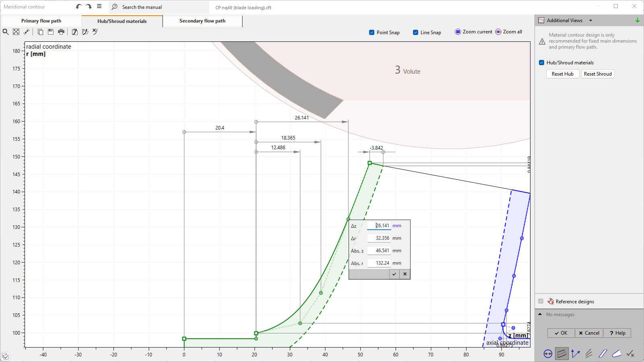
Task: Switch to the Primary flow path tab
Action: [41, 21]
